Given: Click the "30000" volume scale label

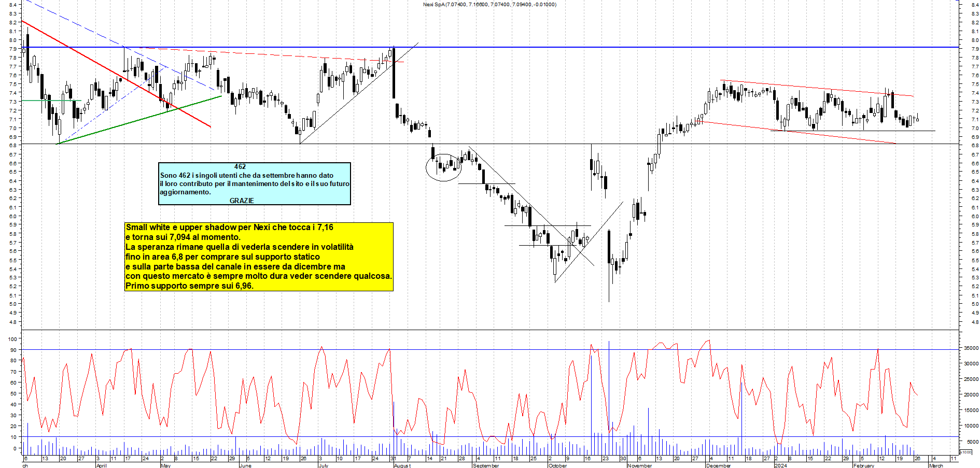Looking at the screenshot, I should (971, 364).
